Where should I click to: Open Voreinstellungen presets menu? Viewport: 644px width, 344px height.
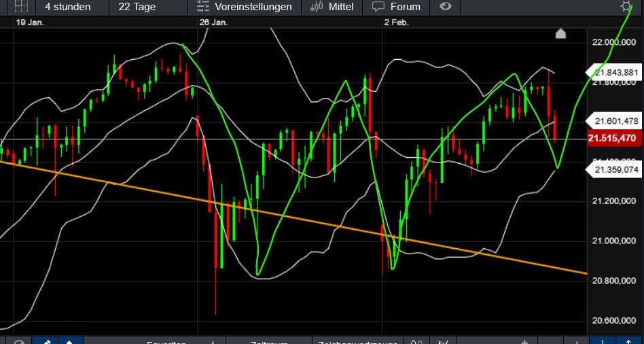click(244, 7)
